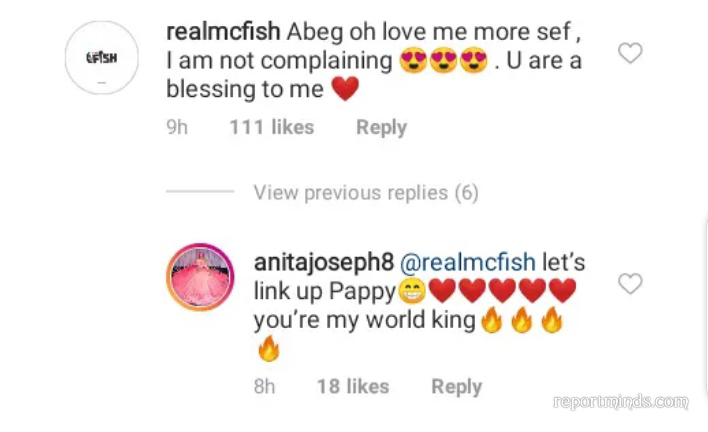Click the line beside View previous replies
Viewport: 708px width, 432px height.
(x=200, y=192)
